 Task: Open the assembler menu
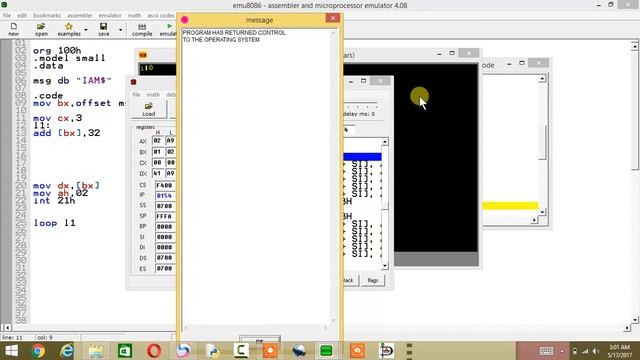click(x=80, y=15)
